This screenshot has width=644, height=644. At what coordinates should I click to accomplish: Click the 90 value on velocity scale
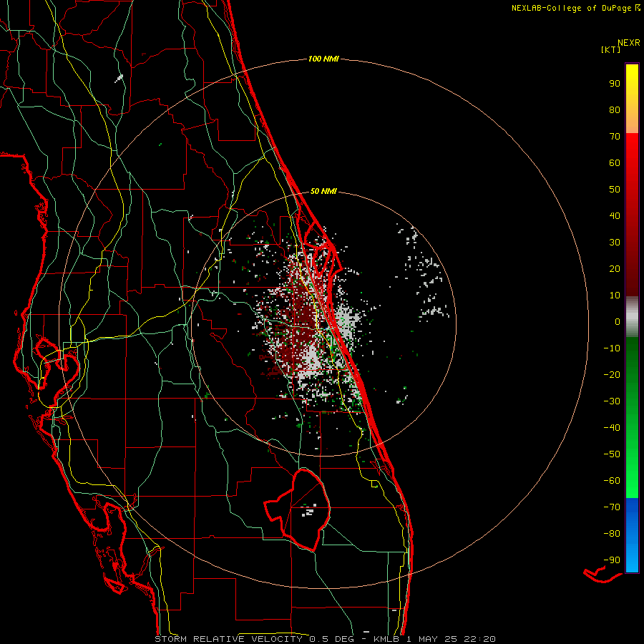click(x=615, y=84)
